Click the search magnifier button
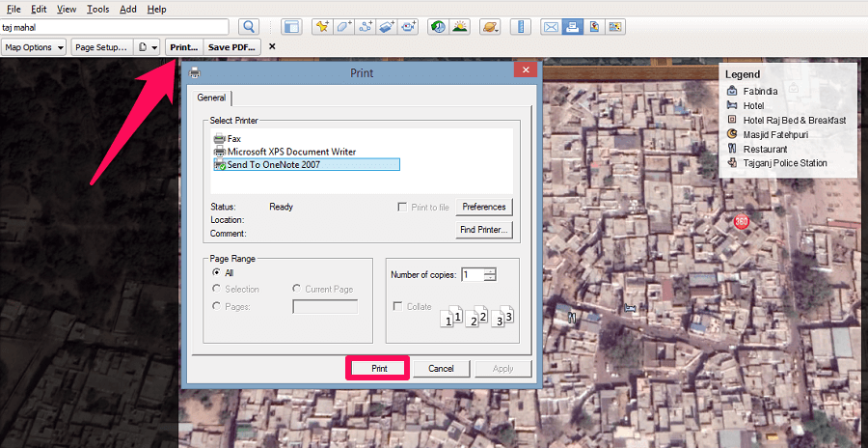The width and height of the screenshot is (868, 448). point(249,27)
